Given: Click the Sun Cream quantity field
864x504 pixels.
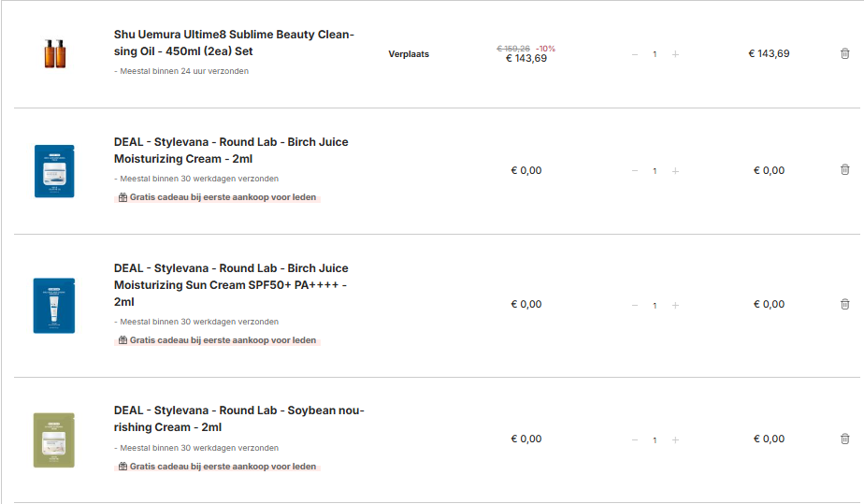Looking at the screenshot, I should point(655,306).
